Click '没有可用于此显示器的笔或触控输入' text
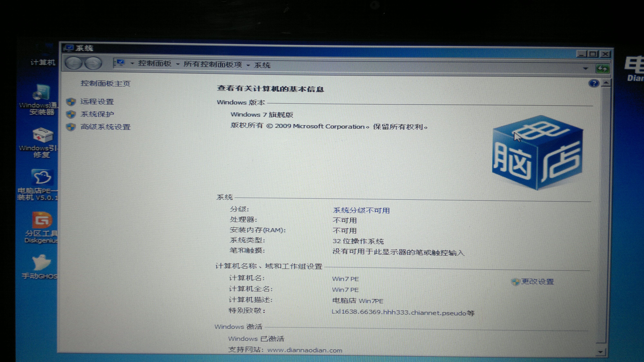 [398, 252]
